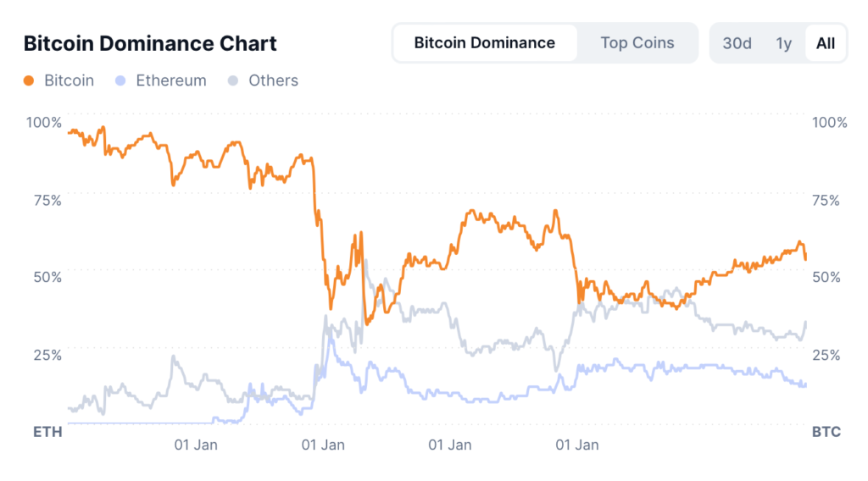
Task: Hide the Ethereum series via legend label
Action: (170, 81)
